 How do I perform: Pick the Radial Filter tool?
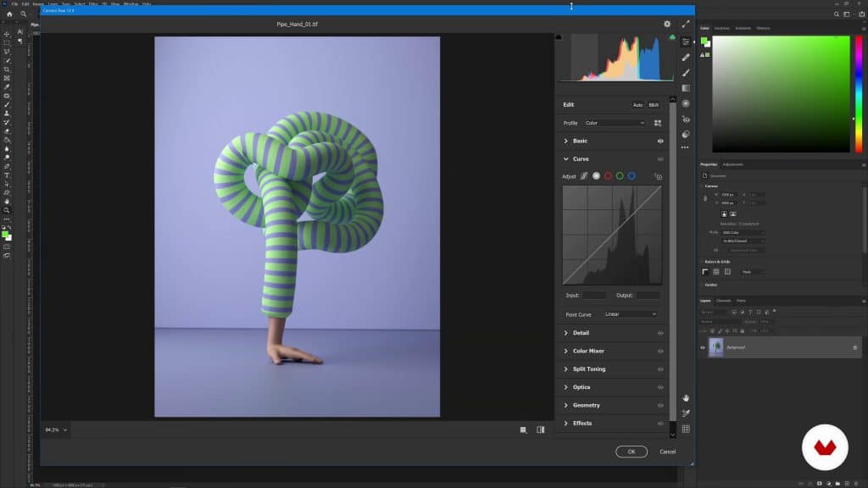(686, 103)
